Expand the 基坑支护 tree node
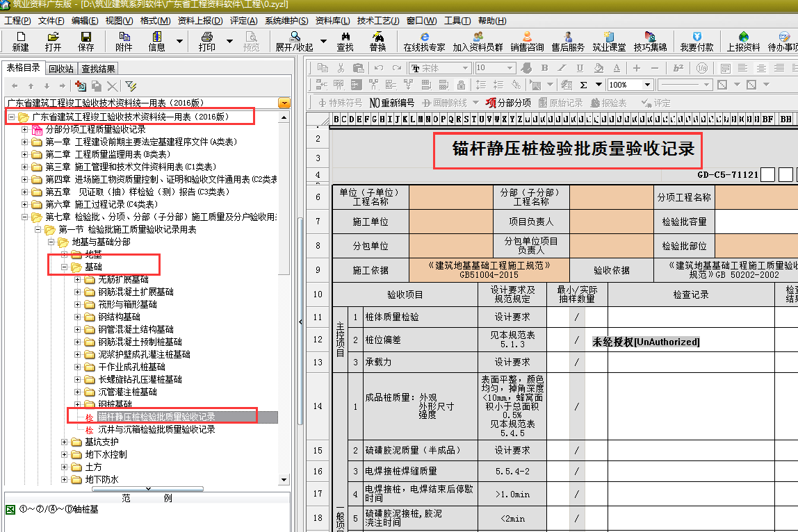This screenshot has width=798, height=532. [x=65, y=442]
